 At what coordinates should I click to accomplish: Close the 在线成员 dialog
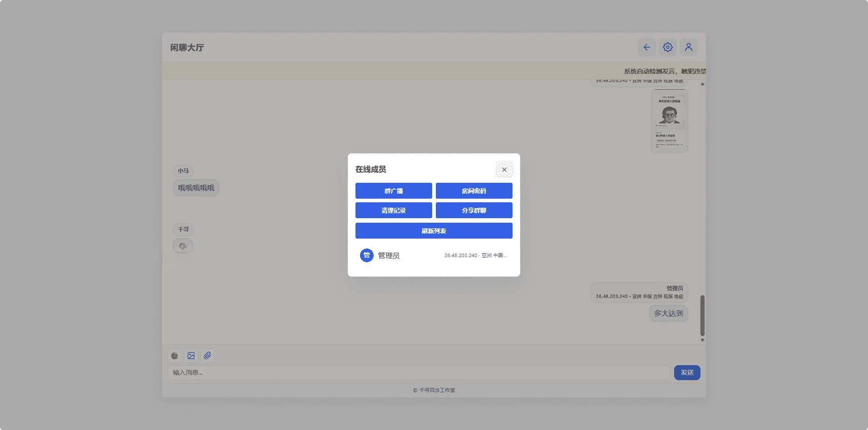(x=504, y=169)
